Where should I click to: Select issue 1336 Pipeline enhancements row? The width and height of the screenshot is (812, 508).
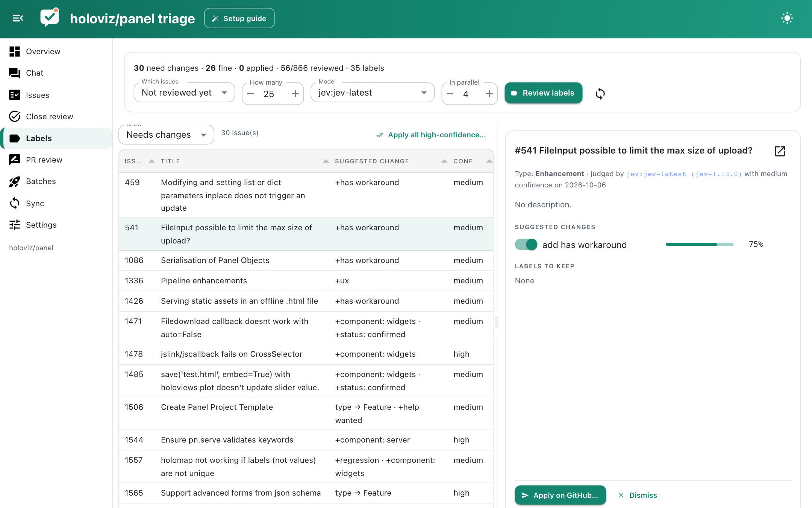pos(306,281)
